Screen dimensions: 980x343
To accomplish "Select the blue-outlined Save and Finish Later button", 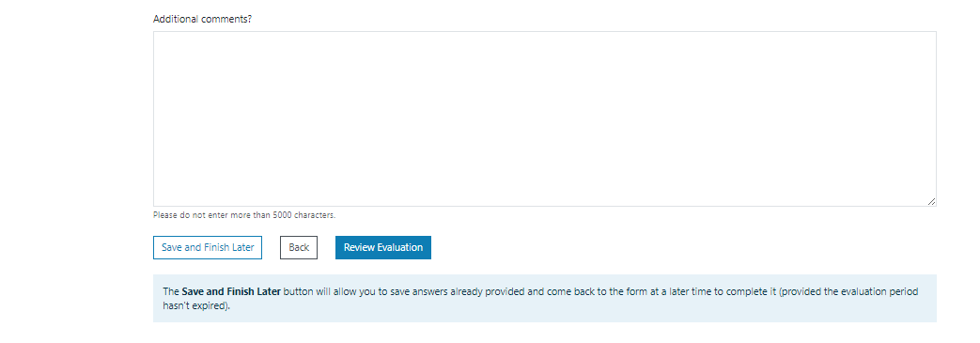I will click(208, 247).
